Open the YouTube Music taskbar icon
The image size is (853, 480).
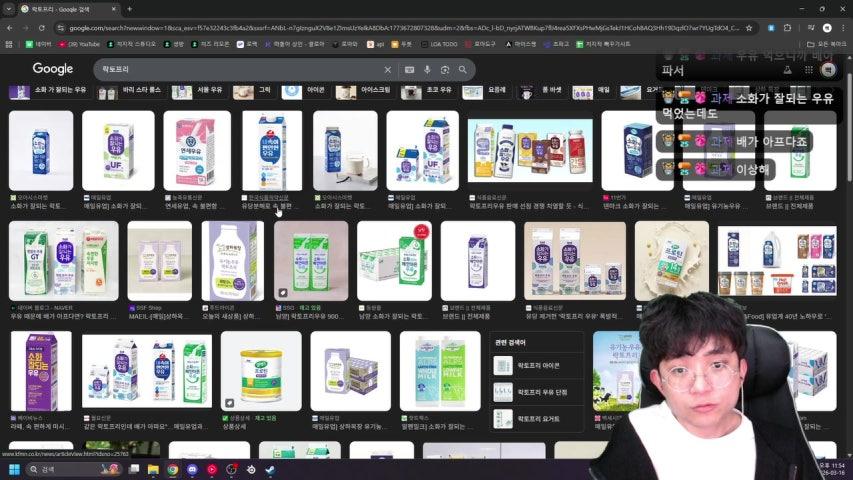coord(212,469)
